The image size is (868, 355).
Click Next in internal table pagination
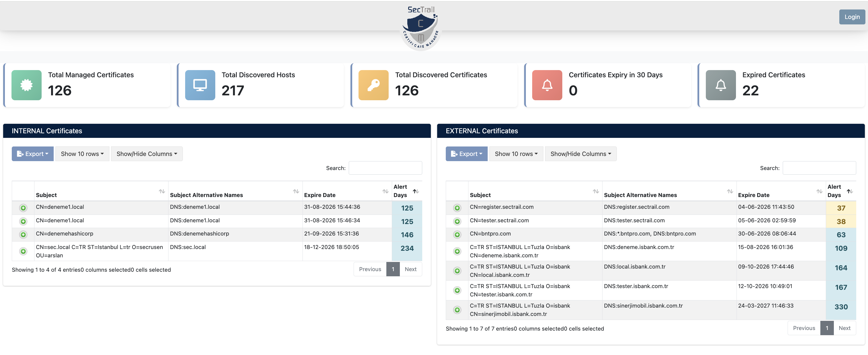(410, 269)
